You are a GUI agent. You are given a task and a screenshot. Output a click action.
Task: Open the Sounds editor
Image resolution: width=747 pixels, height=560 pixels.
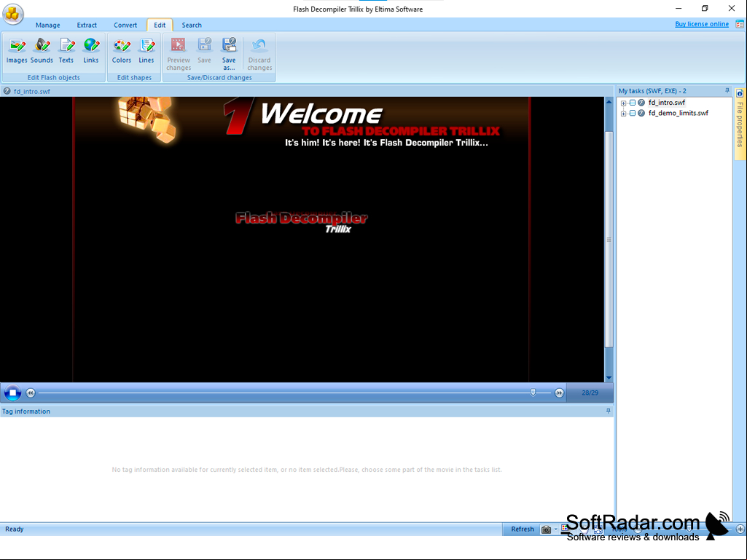42,51
